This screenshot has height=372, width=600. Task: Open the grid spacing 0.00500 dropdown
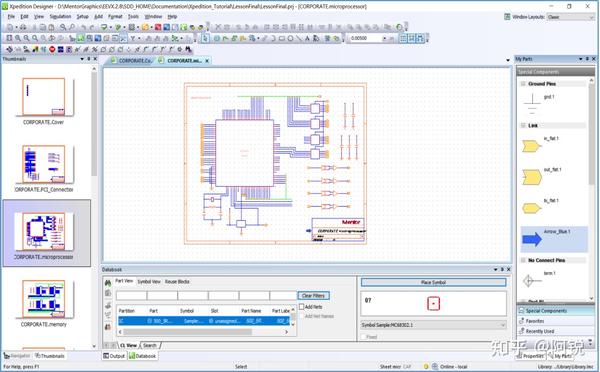[385, 38]
